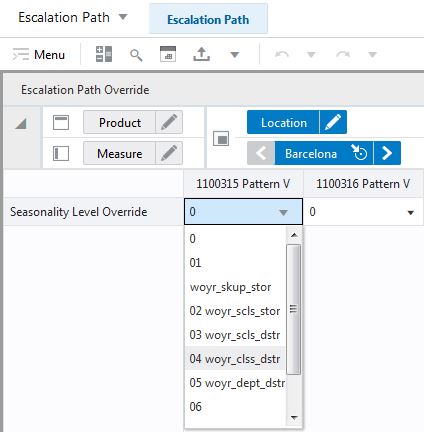Open 1100316 Pattern V seasonality dropdown
The width and height of the screenshot is (424, 432).
(411, 212)
